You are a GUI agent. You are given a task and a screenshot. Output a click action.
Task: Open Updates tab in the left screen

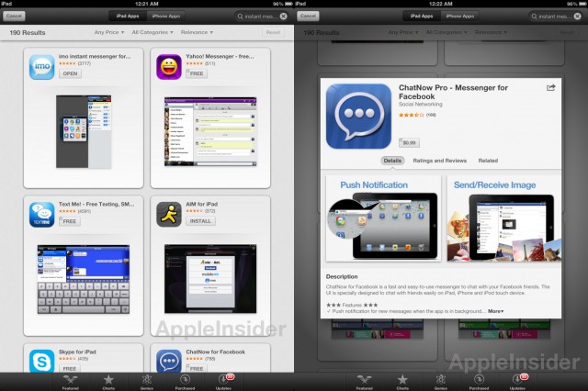click(x=224, y=382)
